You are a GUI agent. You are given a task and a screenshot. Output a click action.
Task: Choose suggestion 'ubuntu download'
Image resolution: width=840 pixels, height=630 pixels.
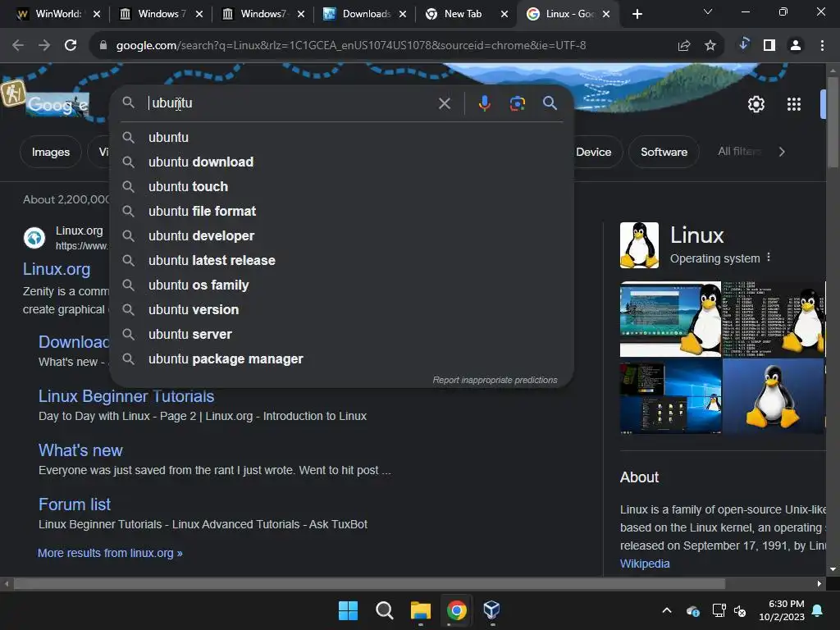[341, 162]
